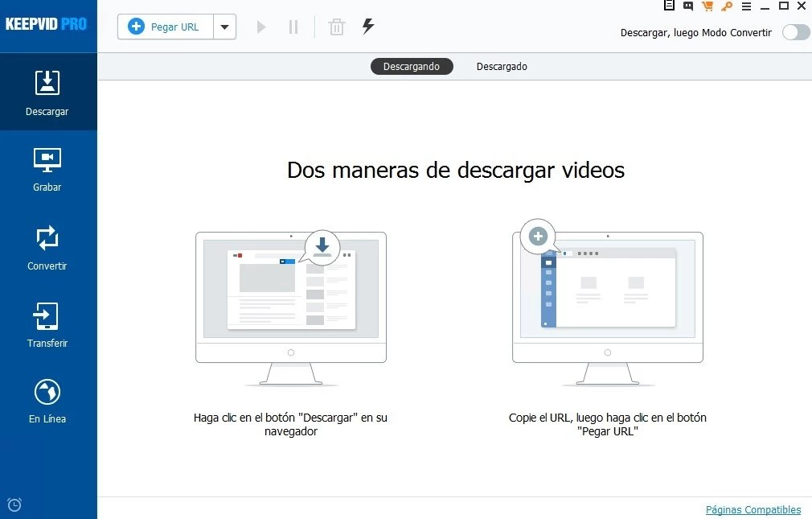Click the scheduler clock icon
The image size is (812, 519).
click(x=14, y=505)
